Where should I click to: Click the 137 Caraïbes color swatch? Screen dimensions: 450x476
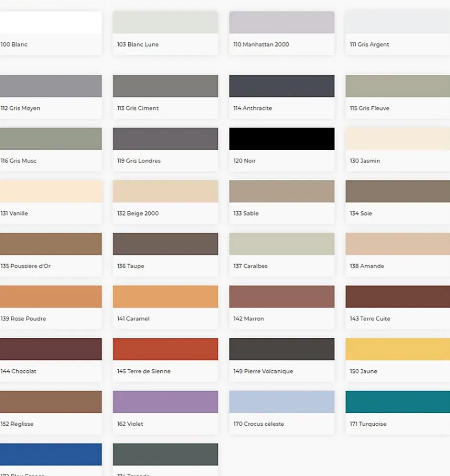281,244
